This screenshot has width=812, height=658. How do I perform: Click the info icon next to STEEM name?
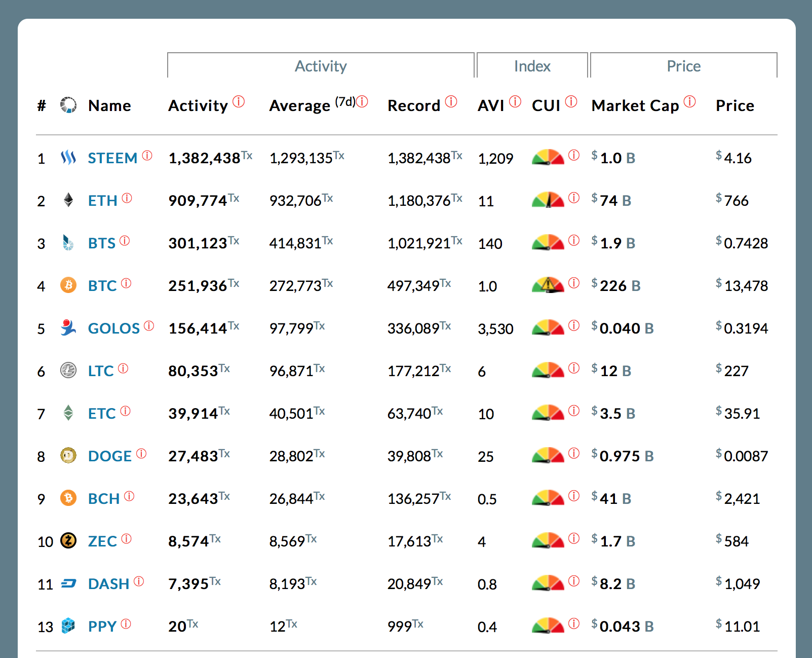pos(147,155)
